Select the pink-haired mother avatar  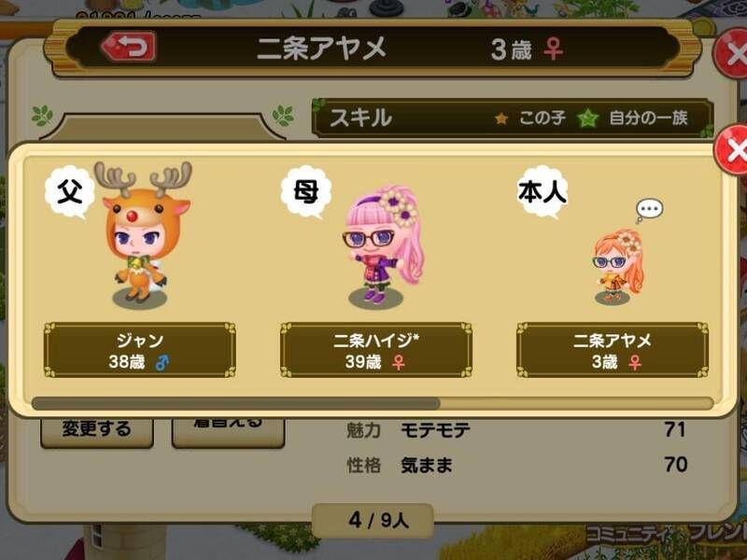(x=380, y=245)
